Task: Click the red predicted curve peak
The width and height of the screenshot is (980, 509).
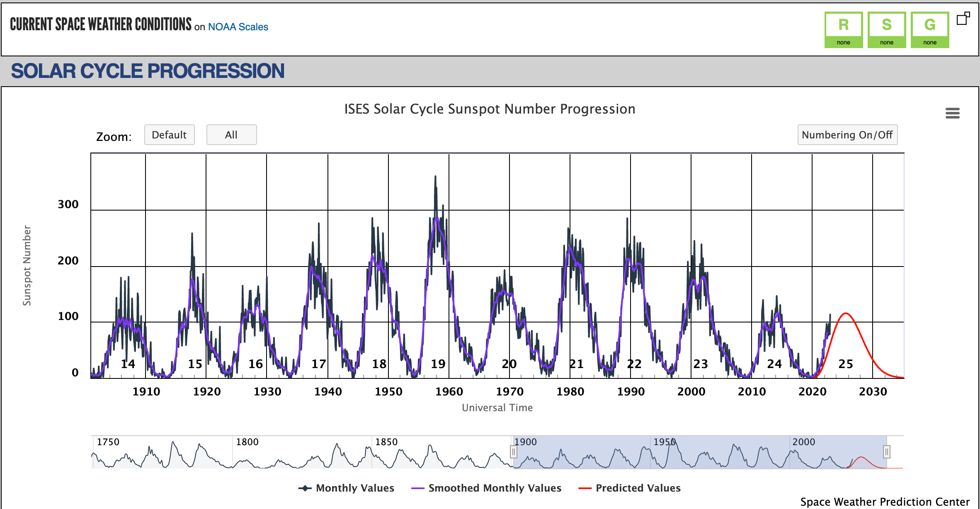Action: [846, 313]
